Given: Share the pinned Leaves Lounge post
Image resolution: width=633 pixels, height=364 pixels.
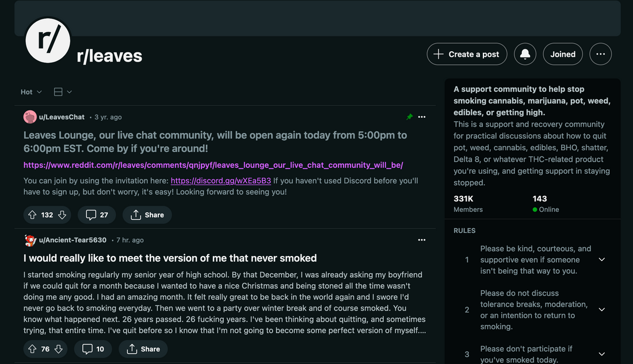Looking at the screenshot, I should pos(147,214).
